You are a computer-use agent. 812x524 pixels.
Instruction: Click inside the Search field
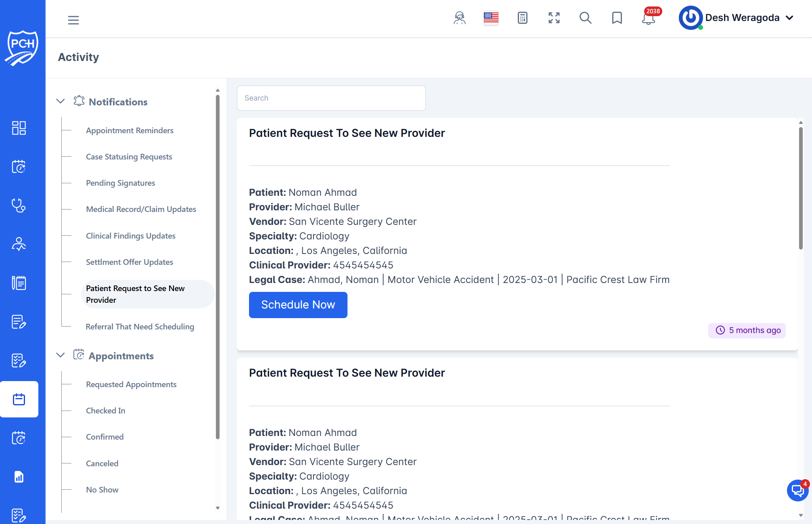coord(331,98)
